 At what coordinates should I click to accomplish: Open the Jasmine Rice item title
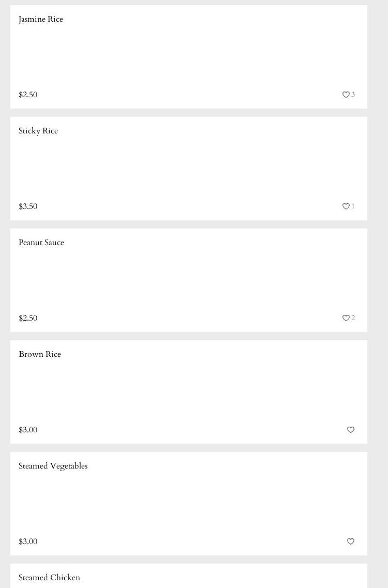coord(41,19)
